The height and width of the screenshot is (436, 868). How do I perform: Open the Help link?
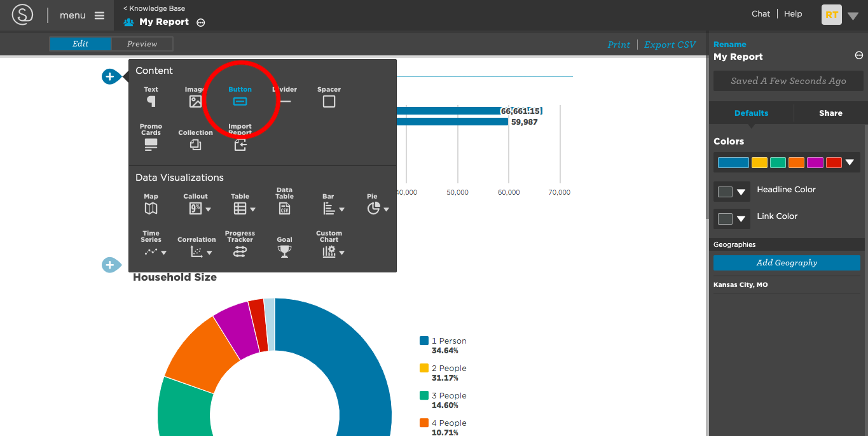(x=793, y=14)
